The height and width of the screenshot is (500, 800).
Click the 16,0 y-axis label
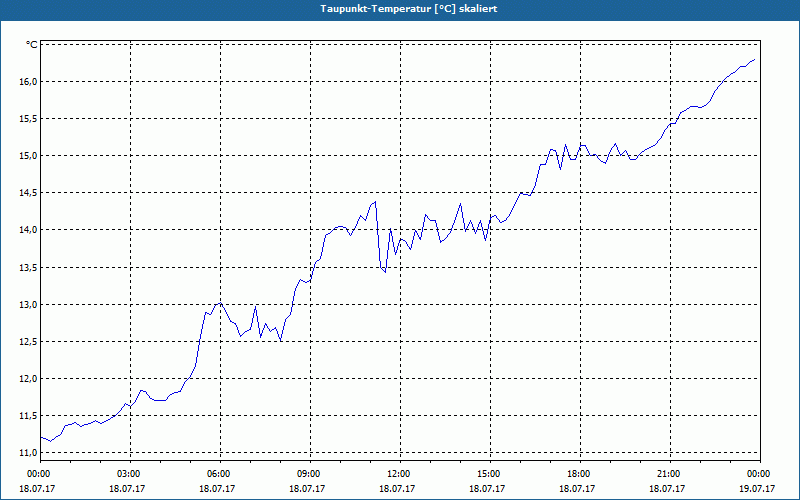click(28, 82)
